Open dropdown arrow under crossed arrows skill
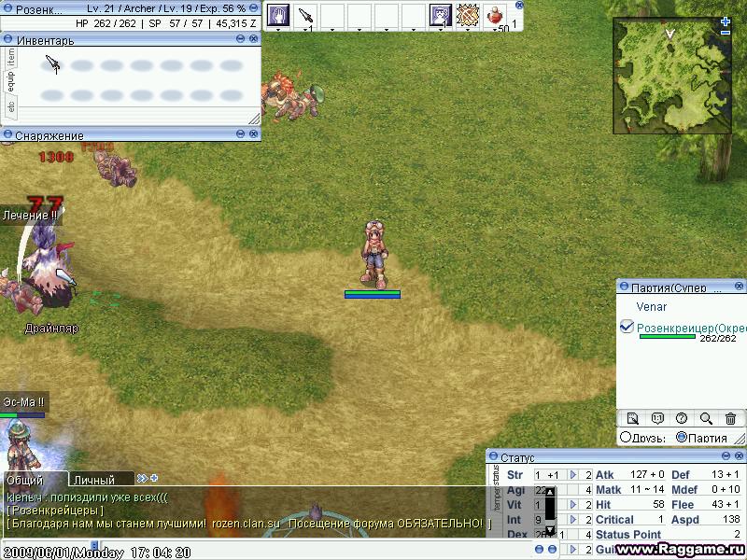Viewport: 747px width, 560px height. (x=468, y=30)
